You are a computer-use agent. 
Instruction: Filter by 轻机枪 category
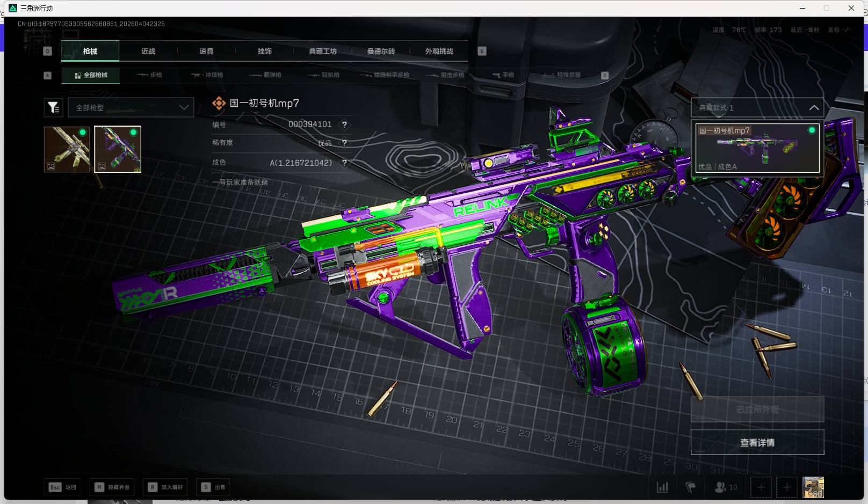click(323, 75)
